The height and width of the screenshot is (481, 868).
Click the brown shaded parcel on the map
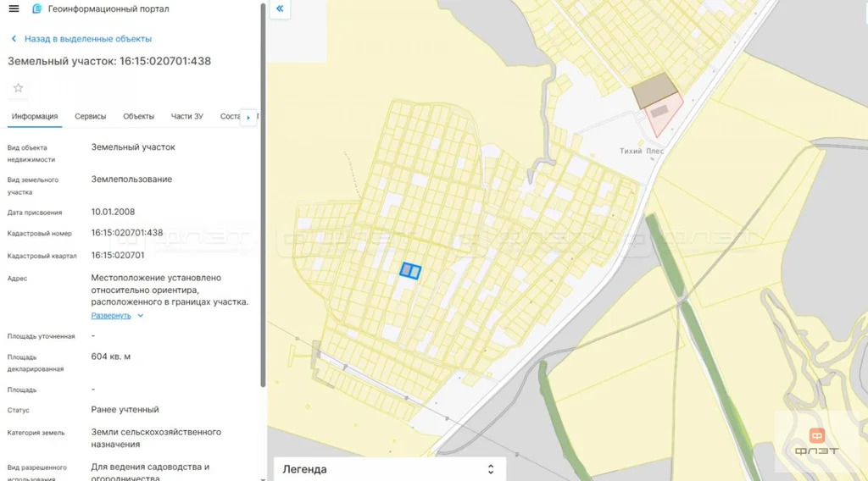(655, 90)
